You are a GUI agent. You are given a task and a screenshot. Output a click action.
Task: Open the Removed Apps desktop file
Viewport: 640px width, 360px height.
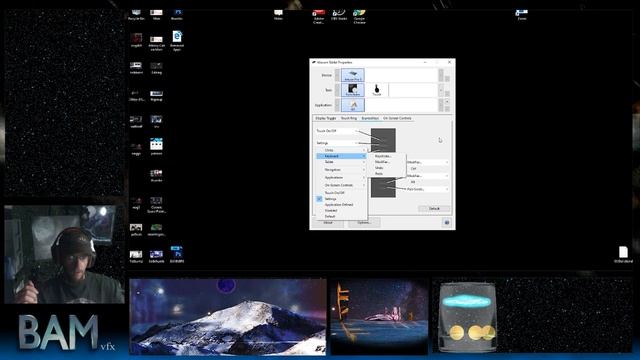pyautogui.click(x=177, y=41)
